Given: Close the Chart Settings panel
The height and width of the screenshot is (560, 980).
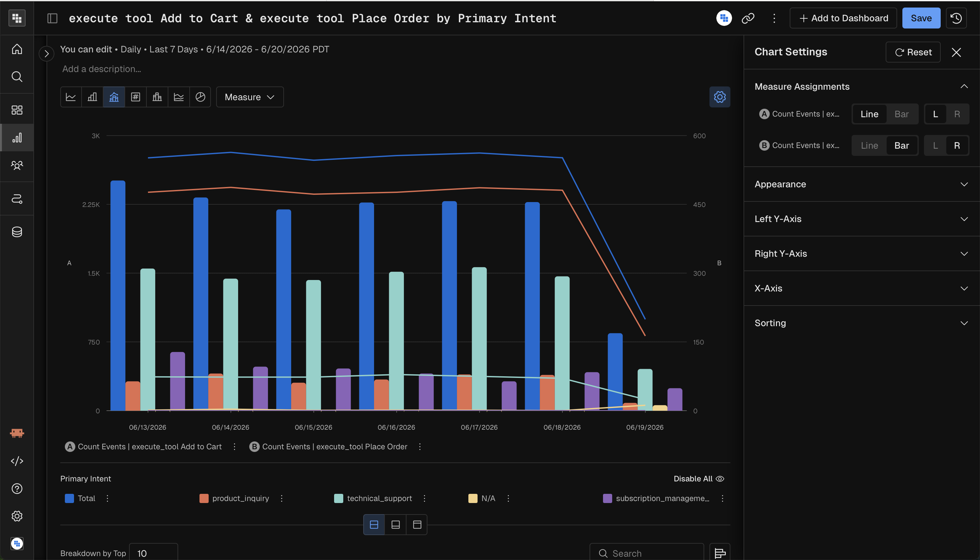Looking at the screenshot, I should pyautogui.click(x=956, y=52).
